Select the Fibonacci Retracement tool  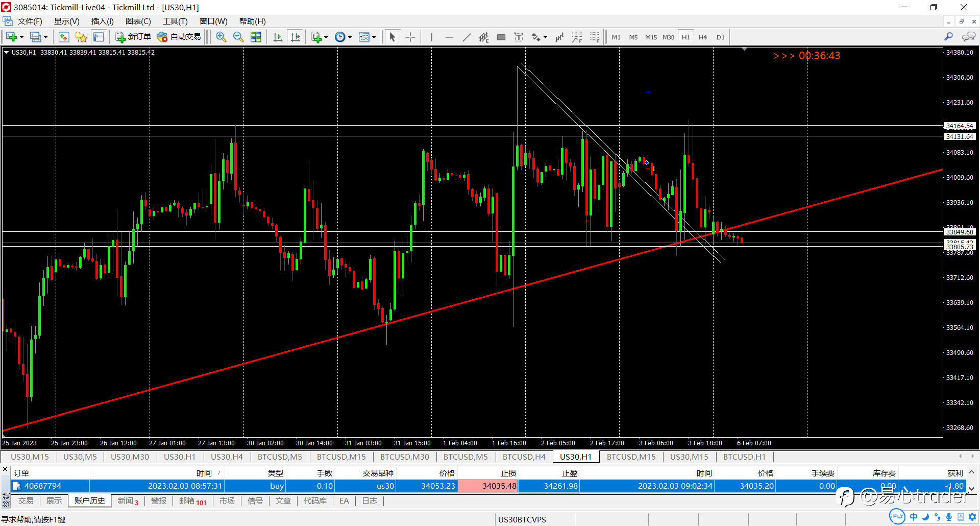[x=595, y=37]
